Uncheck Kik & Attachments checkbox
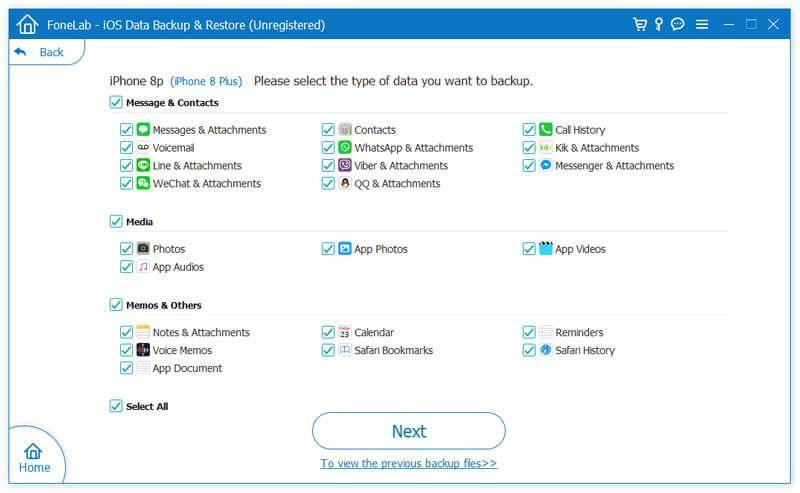The height and width of the screenshot is (493, 800). (529, 147)
